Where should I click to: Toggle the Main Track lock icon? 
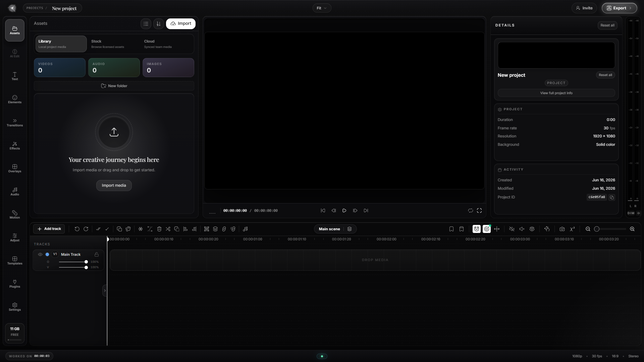(x=97, y=254)
